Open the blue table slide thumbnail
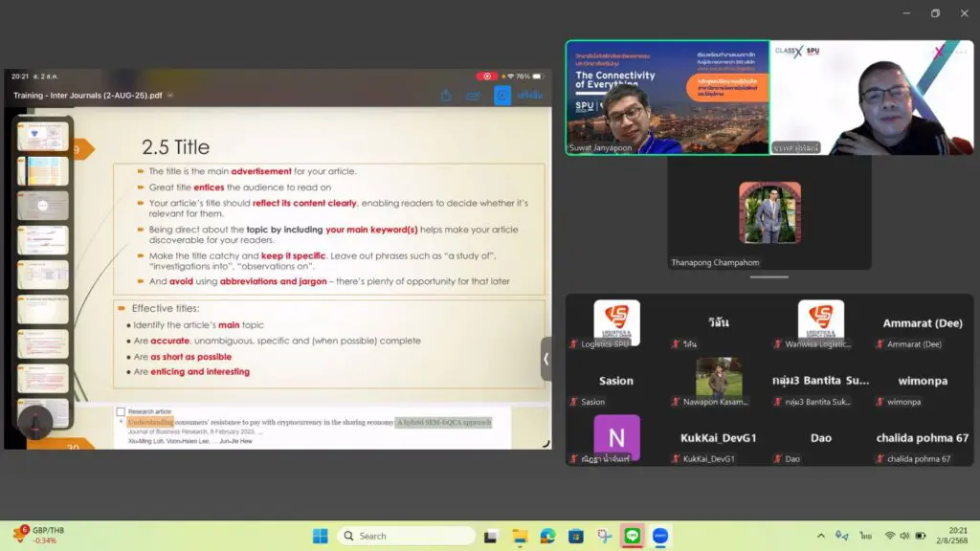This screenshot has width=980, height=551. click(42, 171)
